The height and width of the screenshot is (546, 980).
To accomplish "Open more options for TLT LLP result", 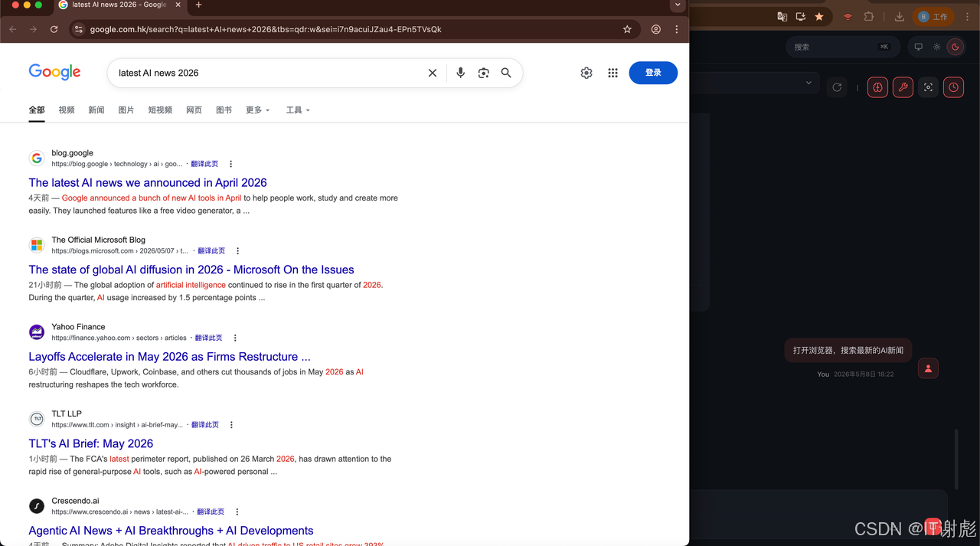I will 231,425.
